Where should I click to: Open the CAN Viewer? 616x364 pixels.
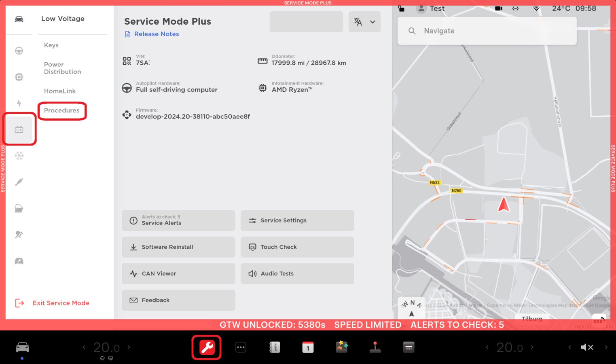click(x=178, y=274)
